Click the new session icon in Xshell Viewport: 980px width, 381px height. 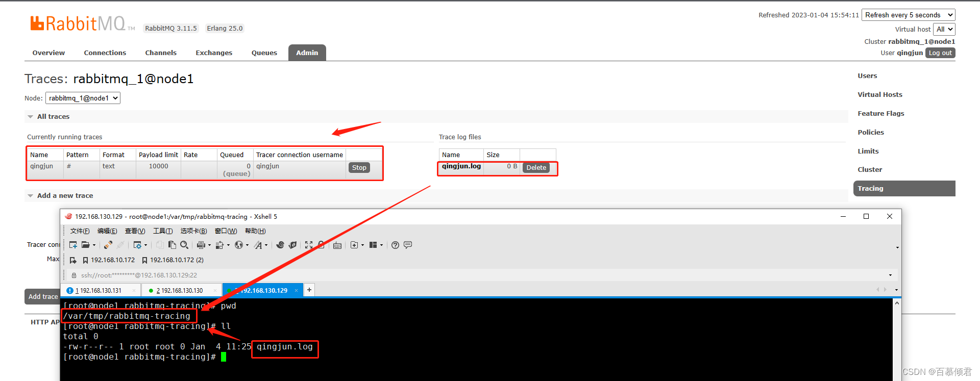(73, 245)
